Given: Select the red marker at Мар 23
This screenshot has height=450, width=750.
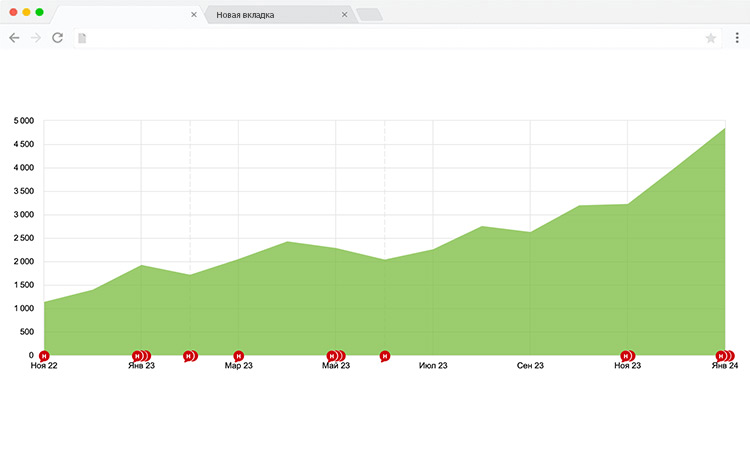Looking at the screenshot, I should 238,356.
